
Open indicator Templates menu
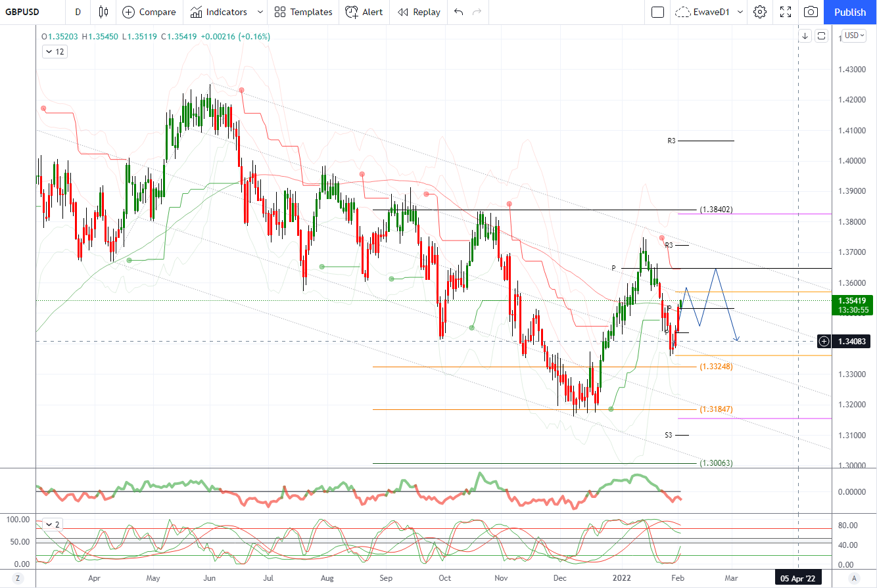pyautogui.click(x=303, y=12)
